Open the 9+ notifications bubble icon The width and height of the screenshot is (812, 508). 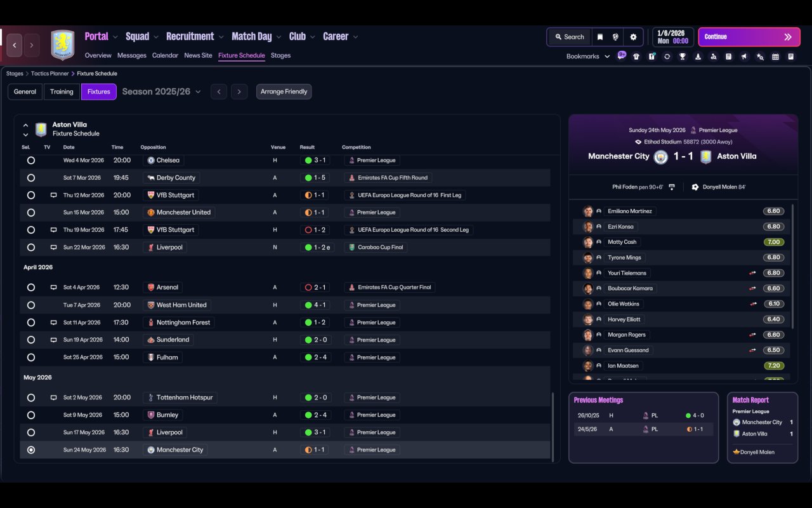tap(622, 55)
